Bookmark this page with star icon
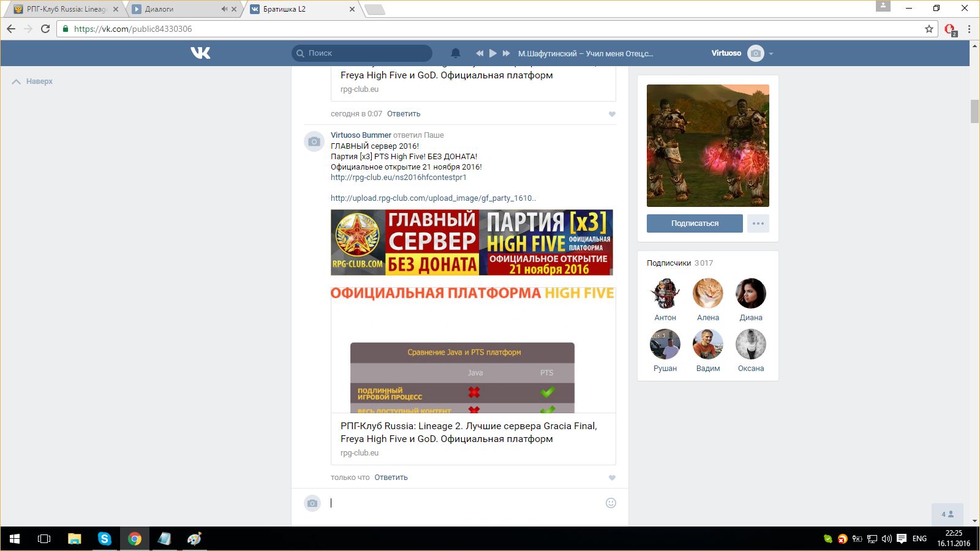 pyautogui.click(x=929, y=29)
